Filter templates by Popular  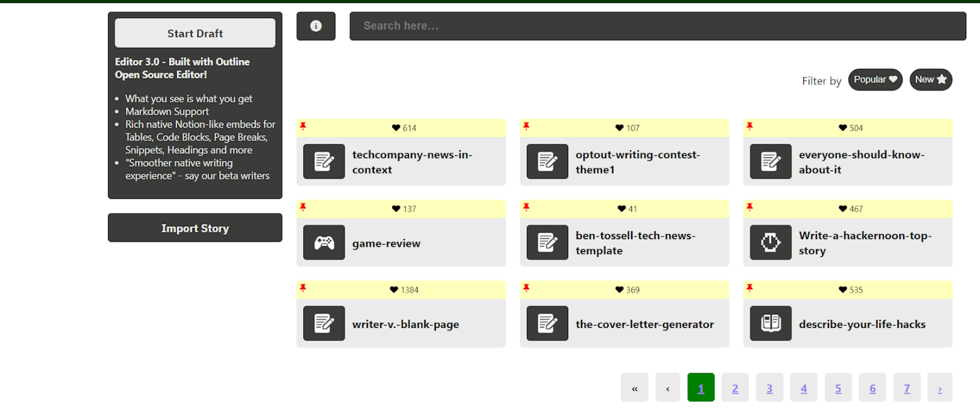coord(875,80)
